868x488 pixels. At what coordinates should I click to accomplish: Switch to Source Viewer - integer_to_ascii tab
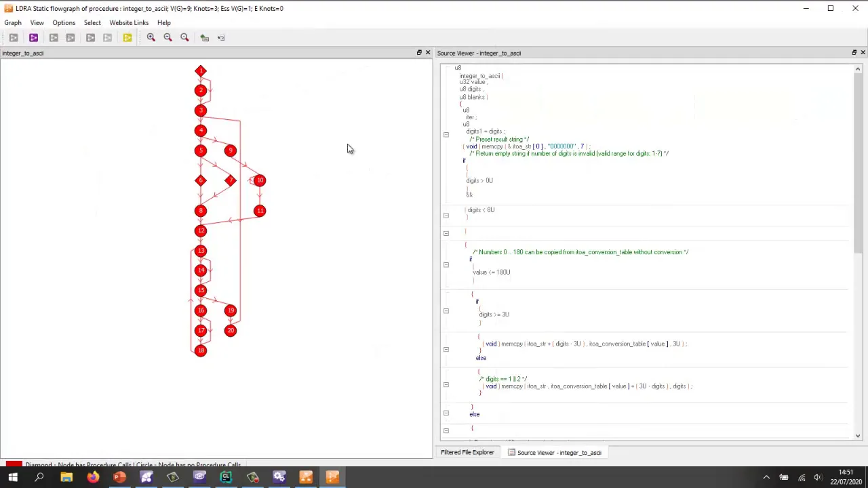[x=554, y=452]
